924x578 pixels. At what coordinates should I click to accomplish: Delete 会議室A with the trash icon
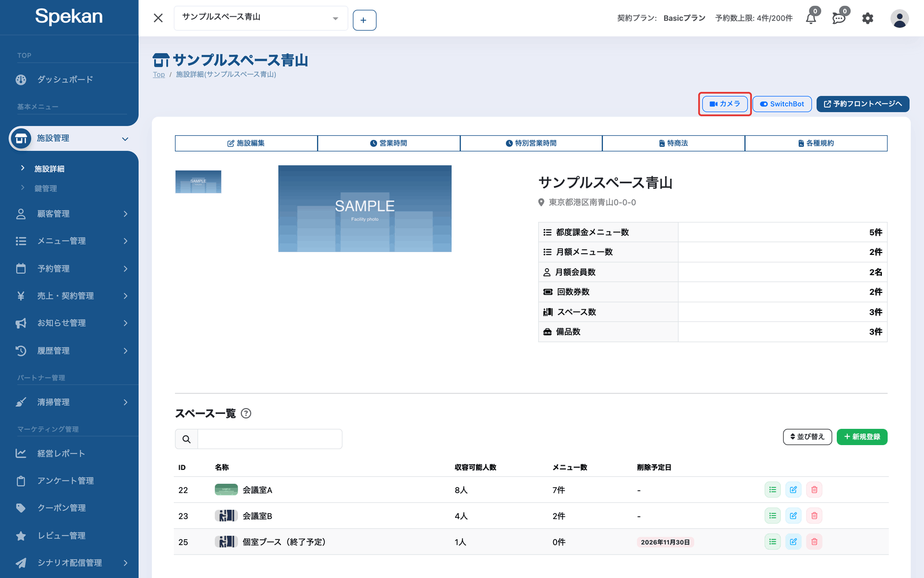click(x=814, y=490)
